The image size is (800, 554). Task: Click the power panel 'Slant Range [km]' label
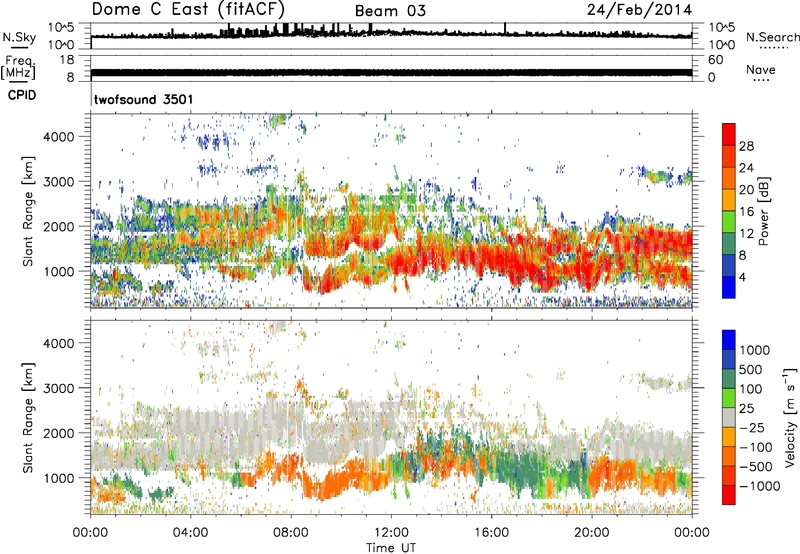tap(28, 211)
